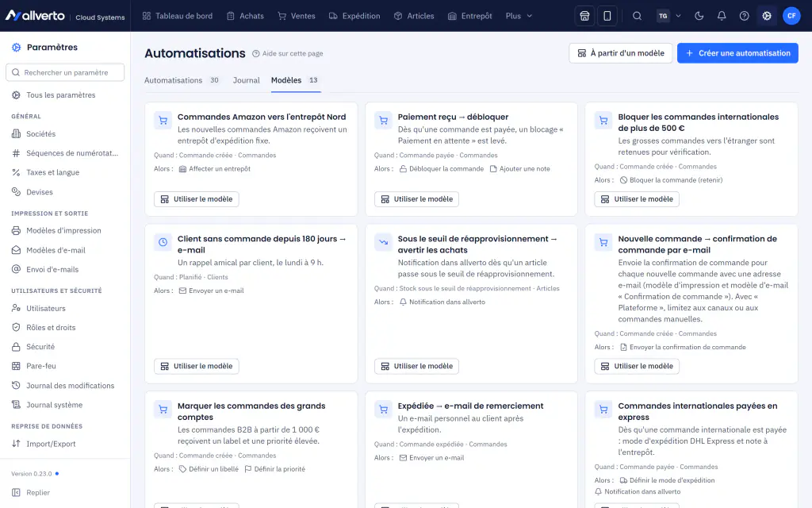Use the Sous le seuil de réapprovisionnement template
The height and width of the screenshot is (508, 812).
coord(416,366)
